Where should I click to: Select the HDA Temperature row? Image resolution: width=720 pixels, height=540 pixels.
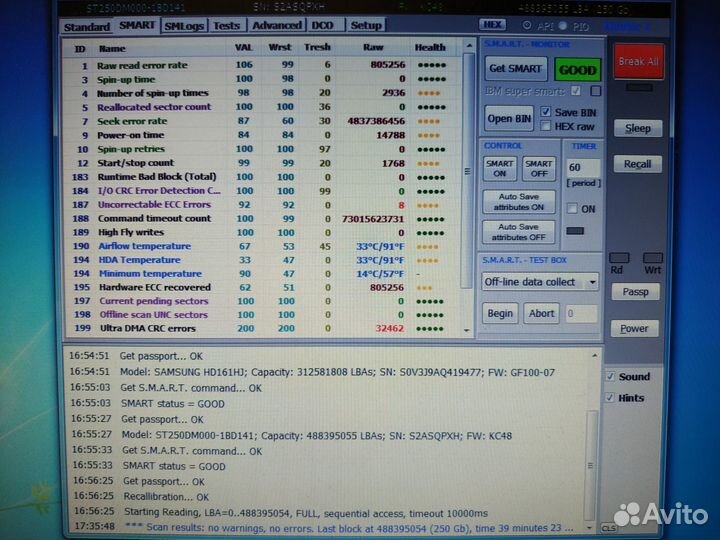(x=263, y=260)
